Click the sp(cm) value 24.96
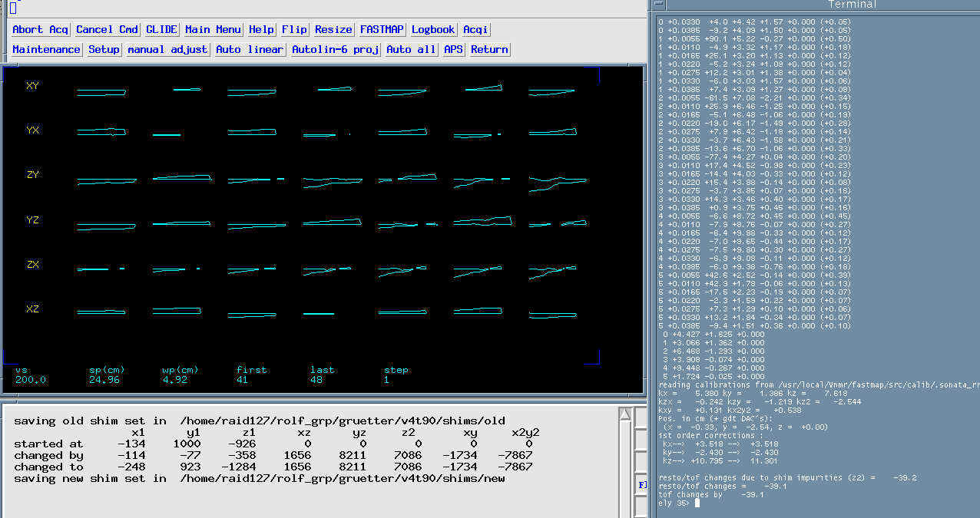Screen dimensions: 980x518 pyautogui.click(x=104, y=380)
